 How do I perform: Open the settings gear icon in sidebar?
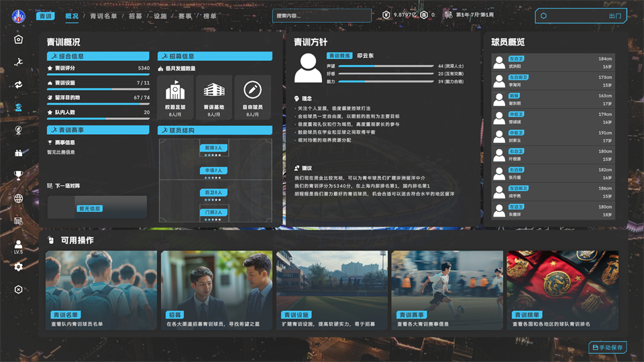click(18, 267)
